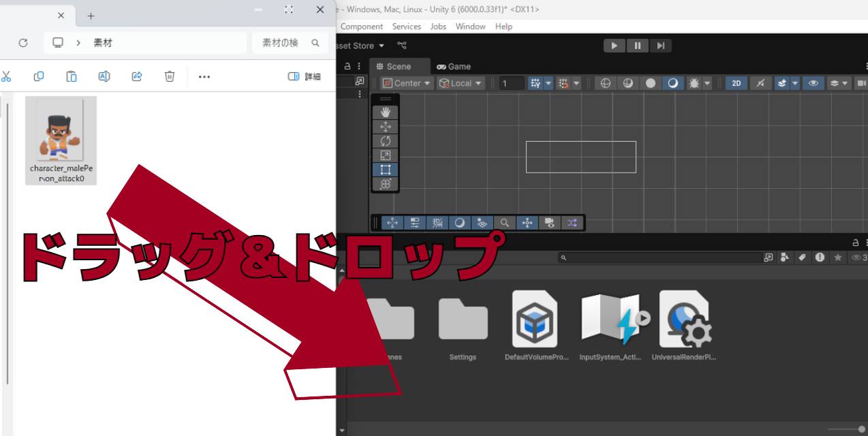Select the Transform tool at bottom of toolbar
The height and width of the screenshot is (436, 868).
(x=385, y=183)
